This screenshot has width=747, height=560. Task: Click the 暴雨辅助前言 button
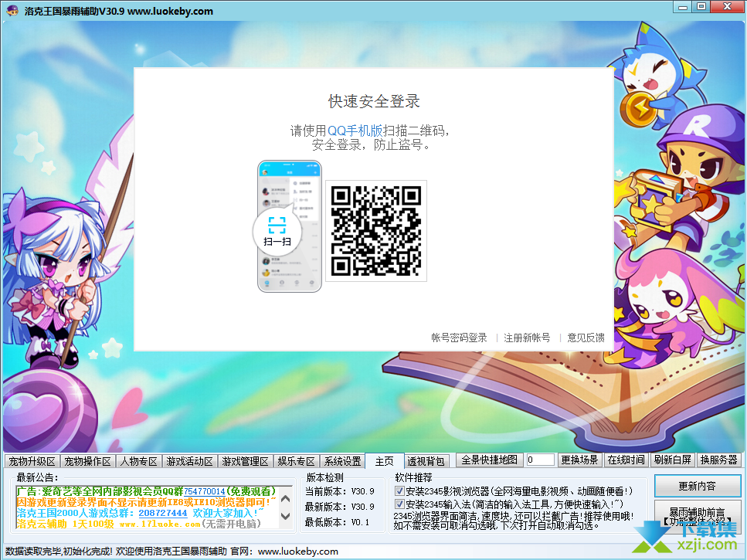[x=697, y=516]
